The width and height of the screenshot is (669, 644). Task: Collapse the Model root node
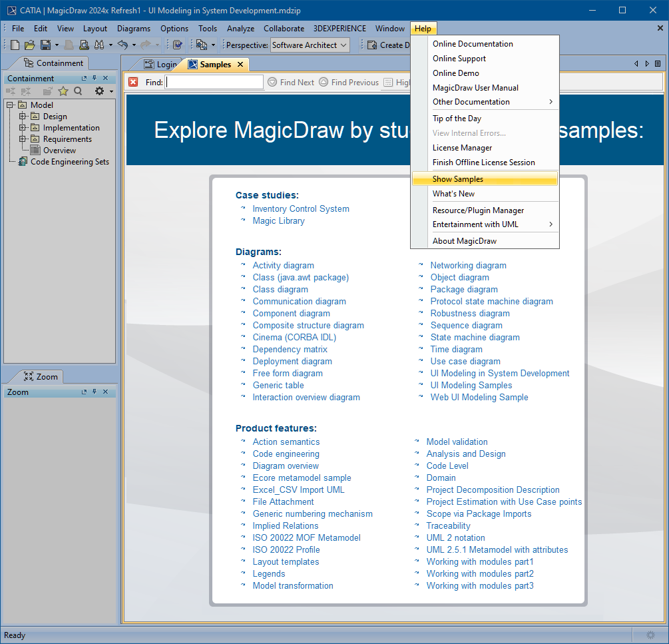pyautogui.click(x=10, y=105)
